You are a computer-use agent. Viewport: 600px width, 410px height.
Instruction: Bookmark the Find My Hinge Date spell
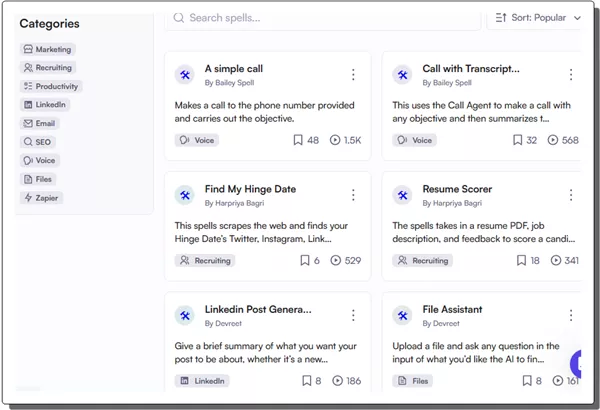click(305, 261)
